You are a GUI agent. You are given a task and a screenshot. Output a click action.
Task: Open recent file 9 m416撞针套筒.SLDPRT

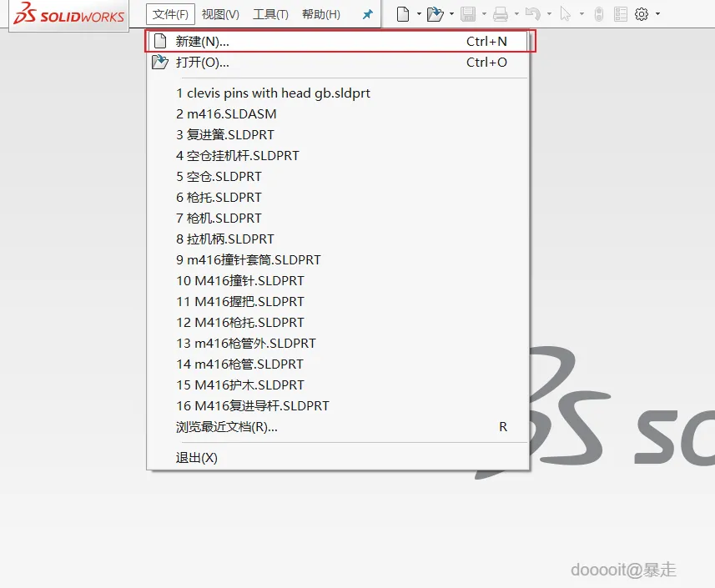click(338, 260)
